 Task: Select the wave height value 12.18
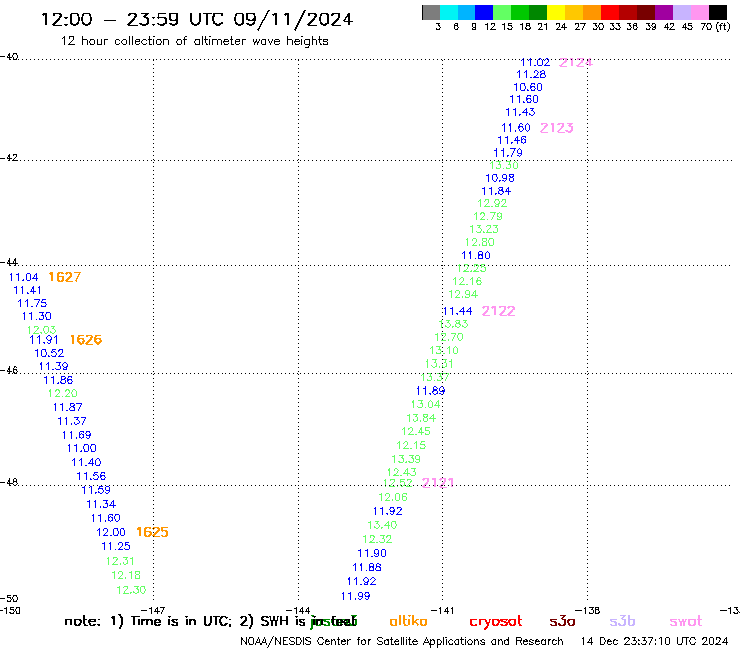[x=126, y=575]
